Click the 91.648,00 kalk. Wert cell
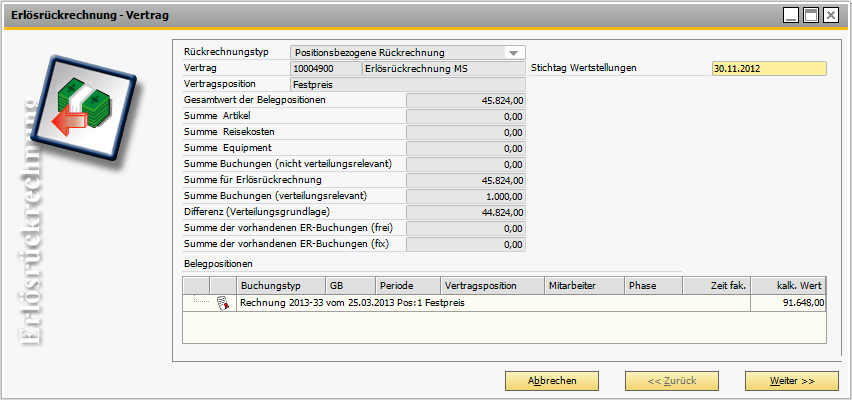852x400 pixels. pos(788,303)
